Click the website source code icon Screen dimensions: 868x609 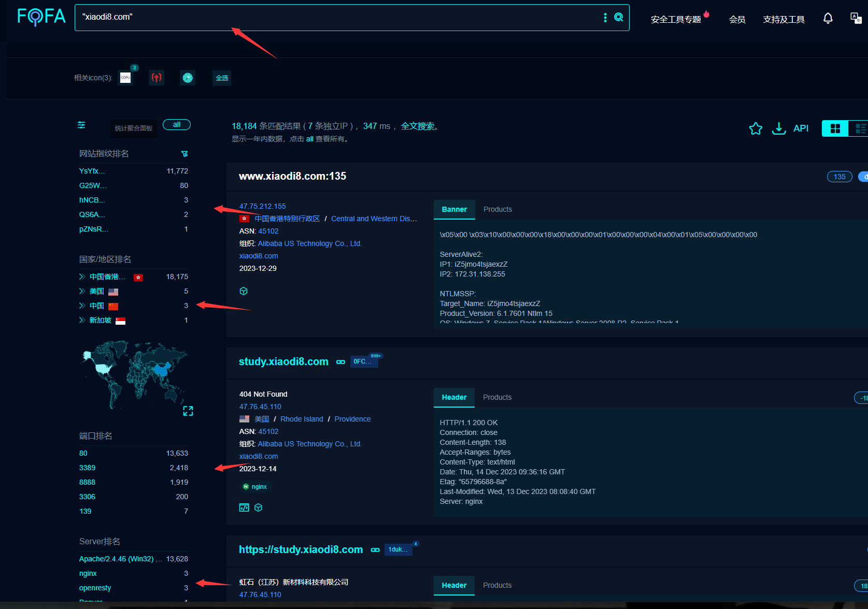pyautogui.click(x=244, y=508)
